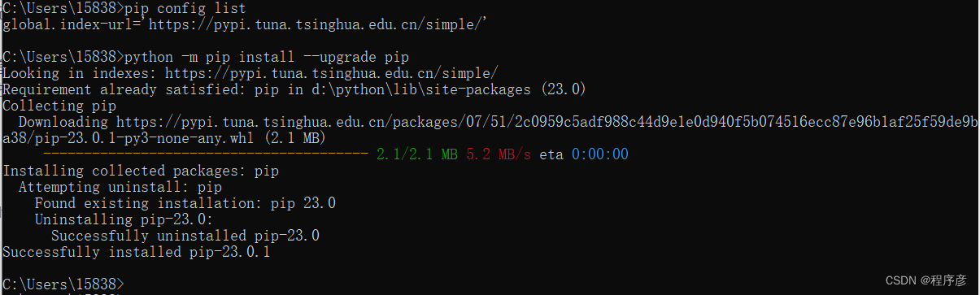Click the 'python -m pip install --upgrade pip' command
The width and height of the screenshot is (980, 295).
pos(266,57)
